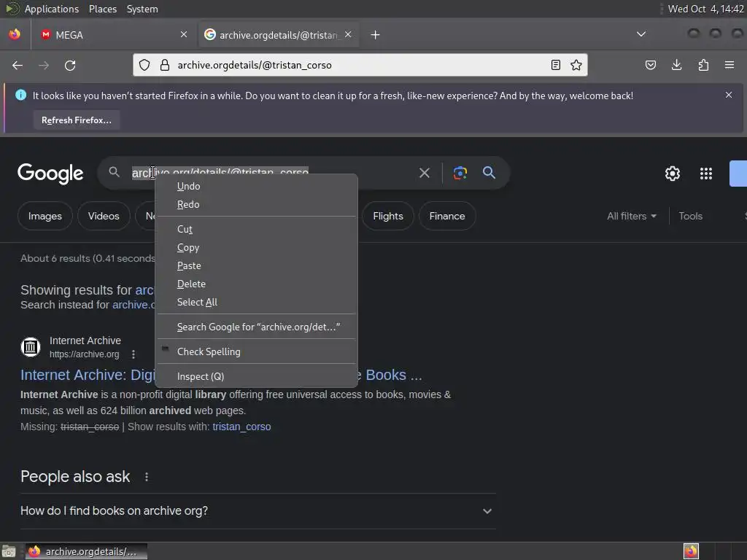The width and height of the screenshot is (747, 560).
Task: Choose Delete from the context menu
Action: coord(256,284)
